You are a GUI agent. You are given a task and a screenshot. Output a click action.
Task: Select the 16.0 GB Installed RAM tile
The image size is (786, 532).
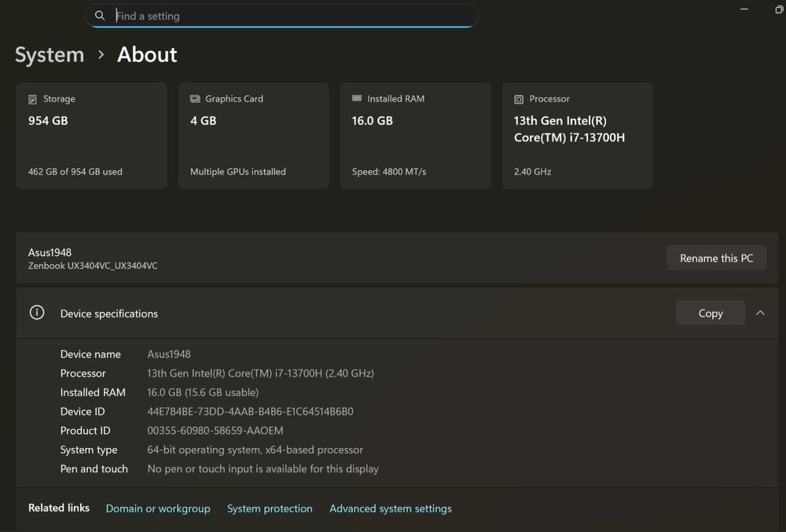[415, 136]
